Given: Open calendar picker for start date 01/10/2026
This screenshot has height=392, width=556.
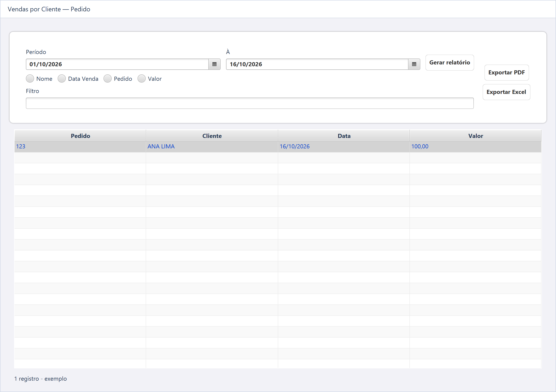Looking at the screenshot, I should pyautogui.click(x=214, y=64).
